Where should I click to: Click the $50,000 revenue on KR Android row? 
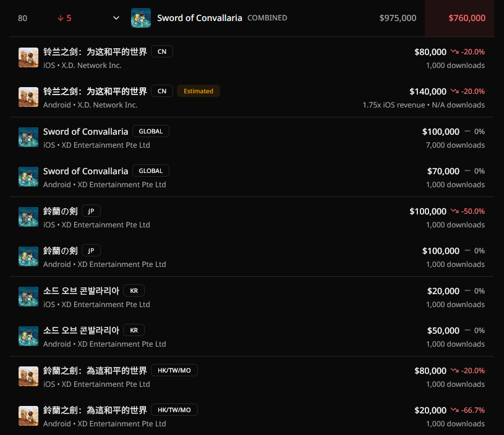pyautogui.click(x=443, y=330)
